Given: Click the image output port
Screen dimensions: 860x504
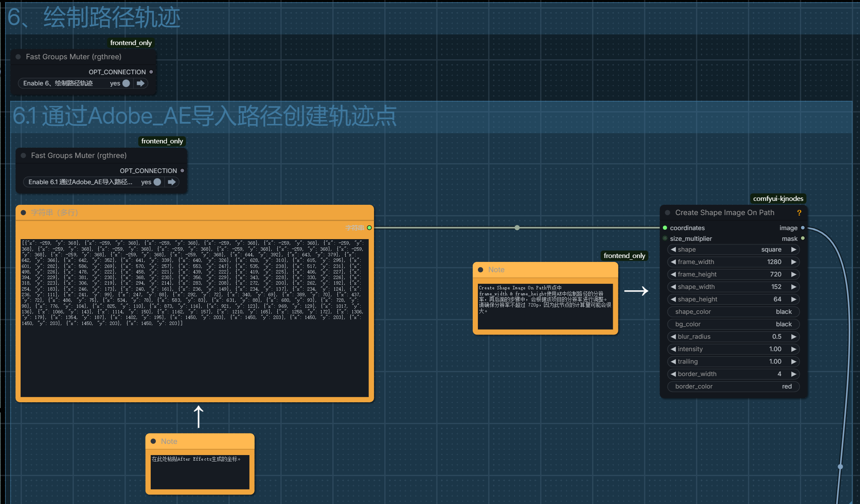Looking at the screenshot, I should click(x=802, y=228).
